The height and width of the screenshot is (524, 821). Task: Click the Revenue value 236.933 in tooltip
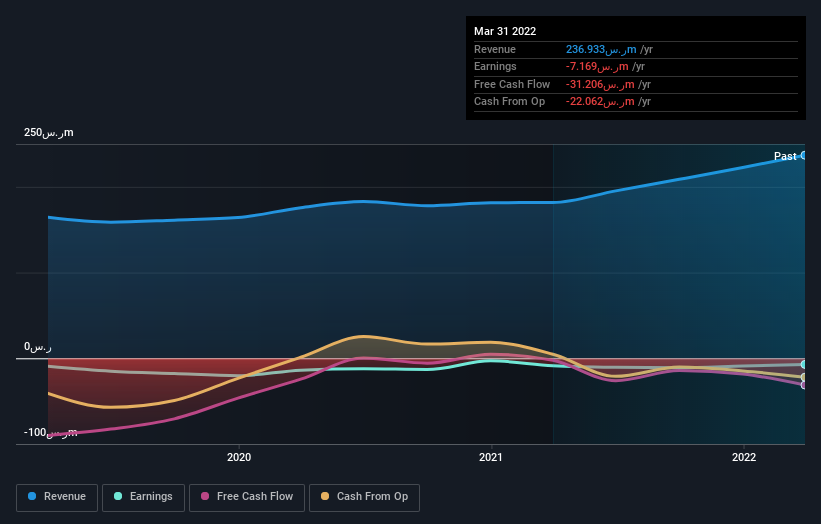(601, 49)
